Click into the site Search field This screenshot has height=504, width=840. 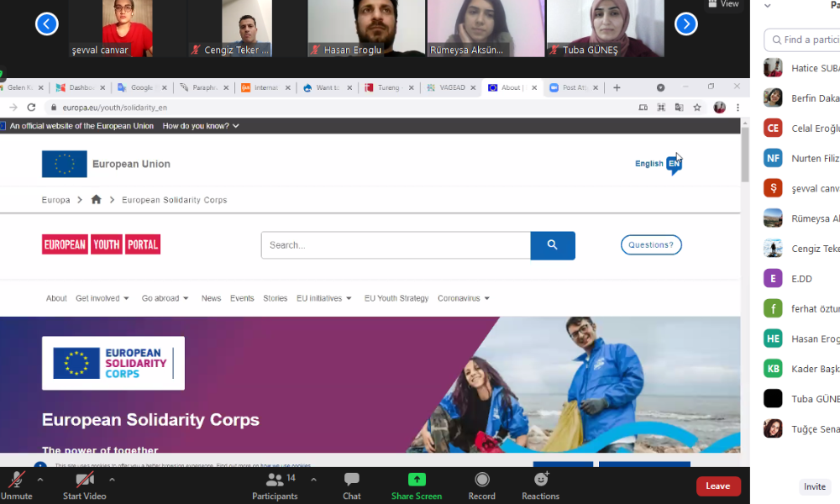(396, 245)
